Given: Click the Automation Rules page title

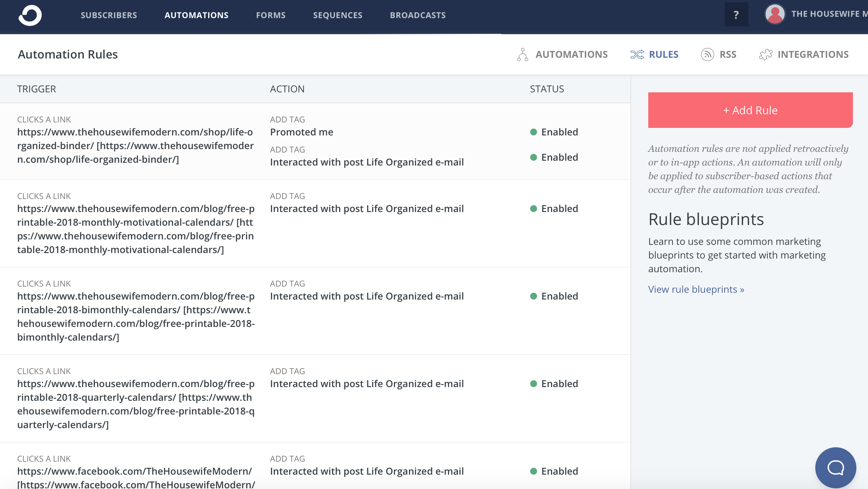Looking at the screenshot, I should coord(68,54).
